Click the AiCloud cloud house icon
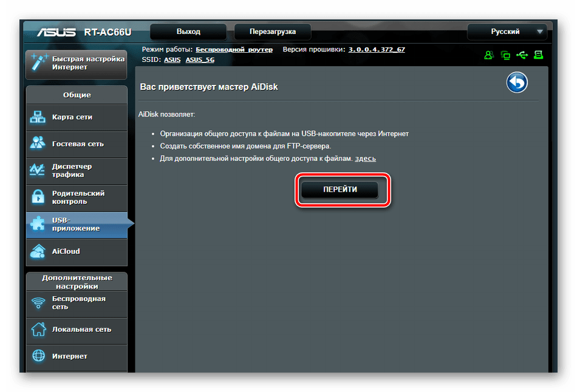Image resolution: width=577 pixels, height=392 pixels. pos(38,252)
